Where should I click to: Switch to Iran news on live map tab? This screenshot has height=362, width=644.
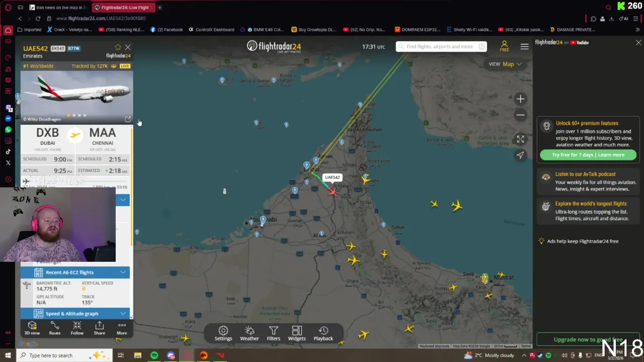58,8
